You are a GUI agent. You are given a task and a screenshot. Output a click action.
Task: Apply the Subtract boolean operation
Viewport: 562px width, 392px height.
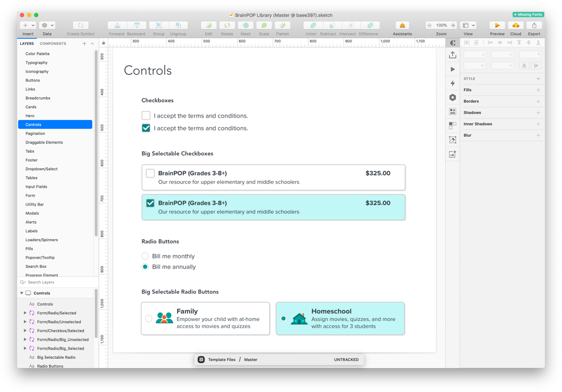332,25
